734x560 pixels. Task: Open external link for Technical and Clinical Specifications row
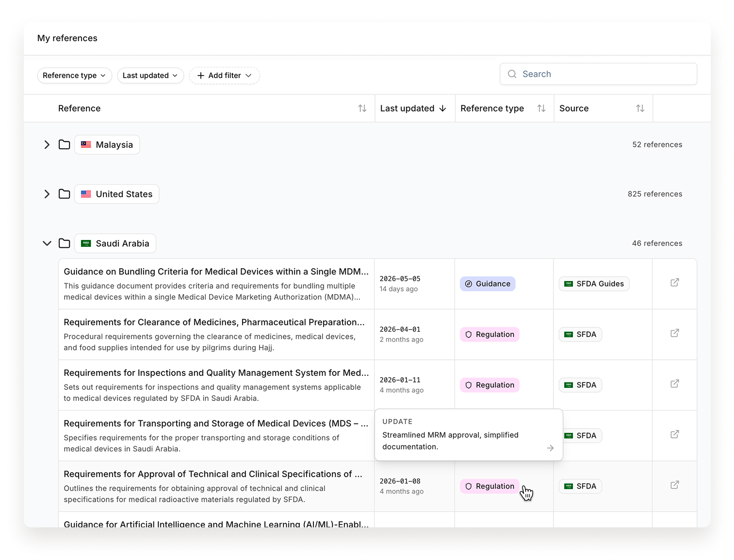674,485
